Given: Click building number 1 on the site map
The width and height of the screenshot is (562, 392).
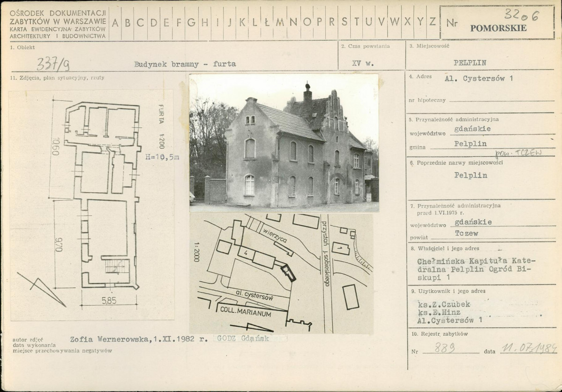Looking at the screenshot, I should coord(338,246).
